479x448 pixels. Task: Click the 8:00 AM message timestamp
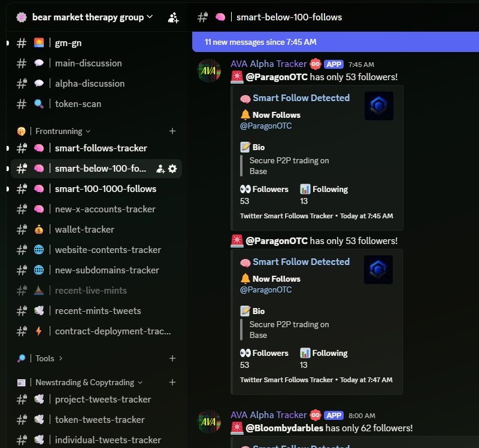pyautogui.click(x=362, y=416)
